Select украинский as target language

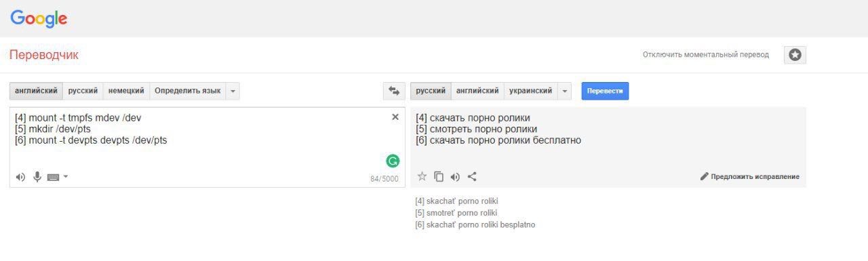(x=530, y=91)
